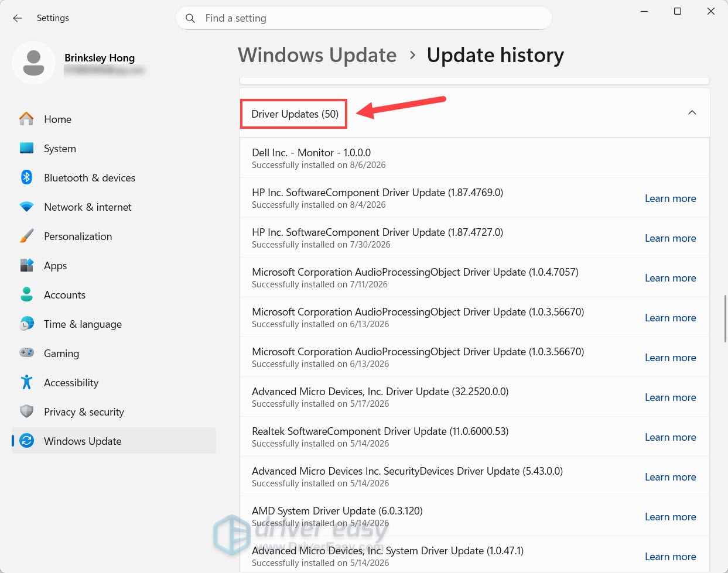728x573 pixels.
Task: Click the back arrow icon
Action: tap(18, 18)
